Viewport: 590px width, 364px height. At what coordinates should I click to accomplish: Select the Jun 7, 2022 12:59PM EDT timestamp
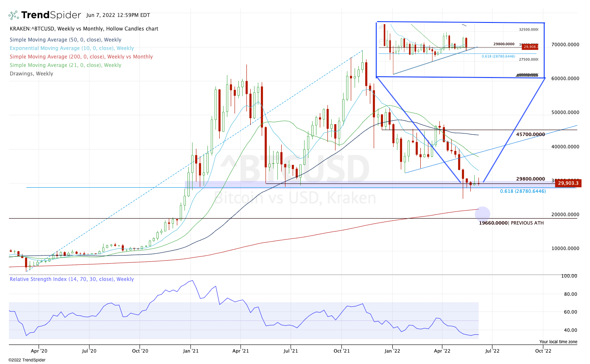pyautogui.click(x=118, y=15)
